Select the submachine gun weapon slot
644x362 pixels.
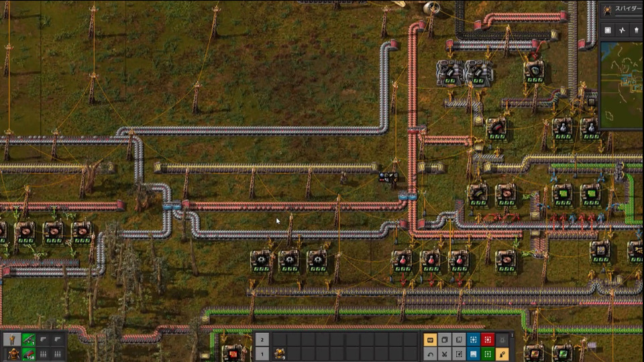(x=29, y=340)
